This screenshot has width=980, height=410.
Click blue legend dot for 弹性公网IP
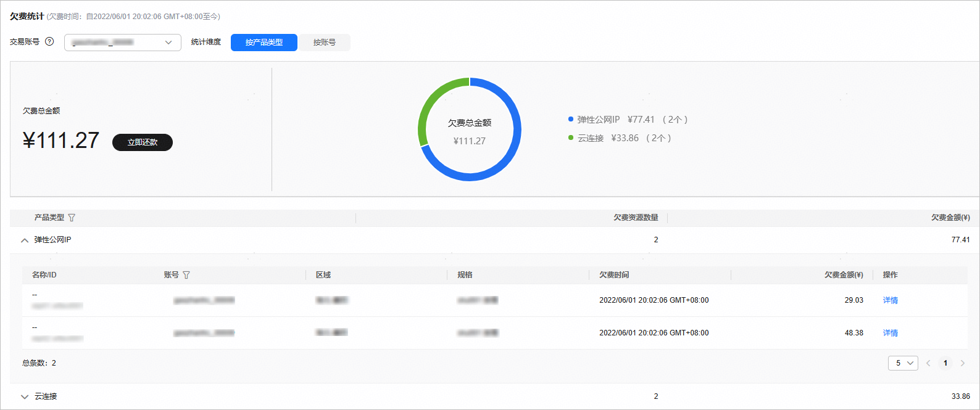tap(571, 120)
